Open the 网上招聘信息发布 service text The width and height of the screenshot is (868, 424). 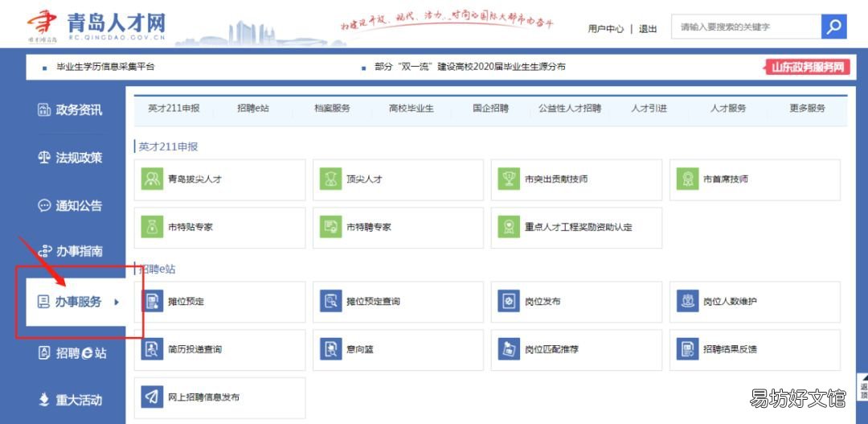(203, 397)
